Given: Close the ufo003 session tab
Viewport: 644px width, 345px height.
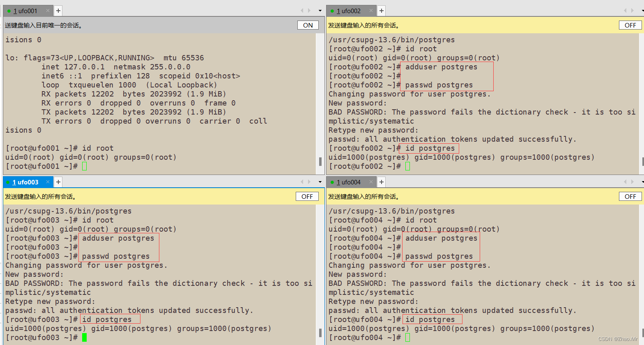Looking at the screenshot, I should click(x=48, y=182).
